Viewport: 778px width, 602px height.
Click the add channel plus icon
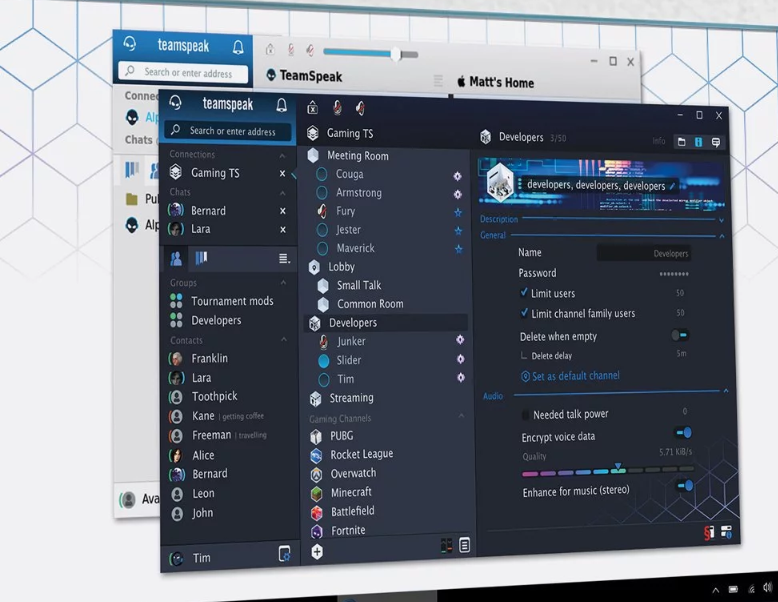pos(317,551)
